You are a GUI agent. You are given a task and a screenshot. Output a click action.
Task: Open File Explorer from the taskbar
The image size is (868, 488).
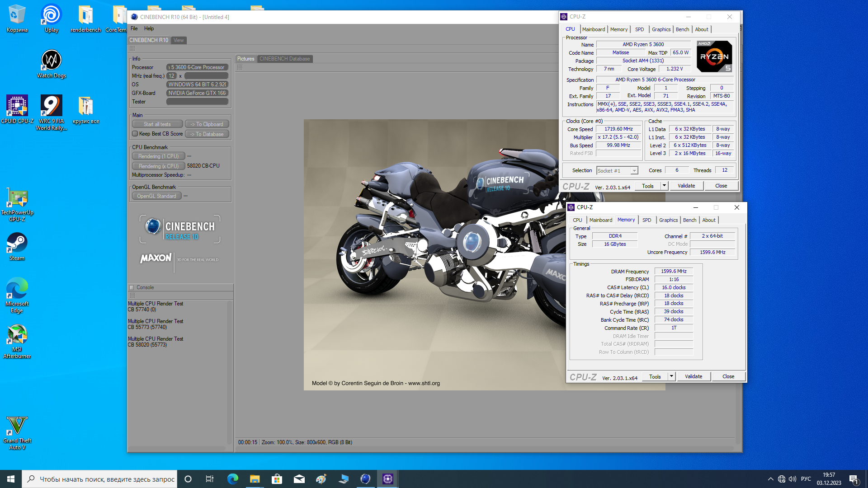[x=255, y=479]
